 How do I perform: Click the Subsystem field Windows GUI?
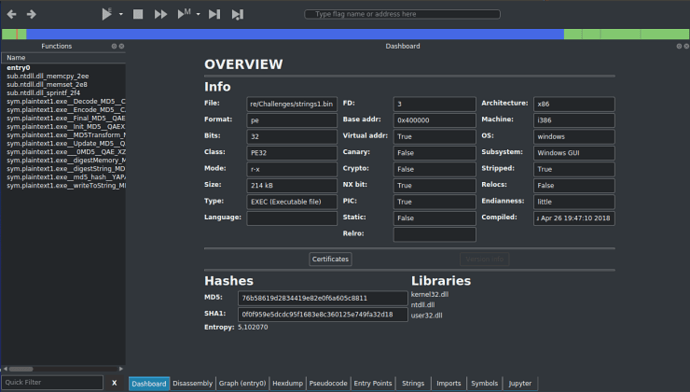pyautogui.click(x=574, y=153)
